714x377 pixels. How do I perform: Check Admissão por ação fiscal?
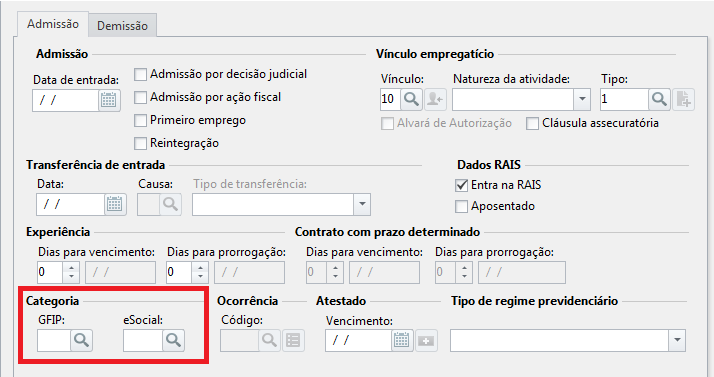click(140, 97)
